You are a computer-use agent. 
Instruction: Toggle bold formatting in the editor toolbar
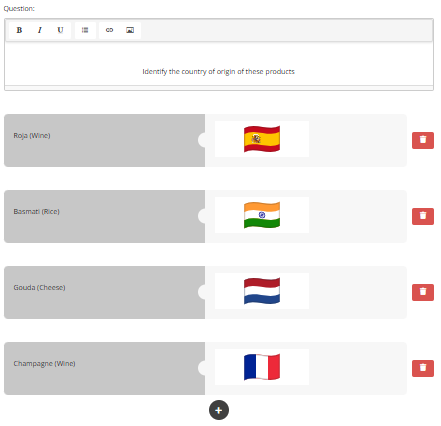19,30
